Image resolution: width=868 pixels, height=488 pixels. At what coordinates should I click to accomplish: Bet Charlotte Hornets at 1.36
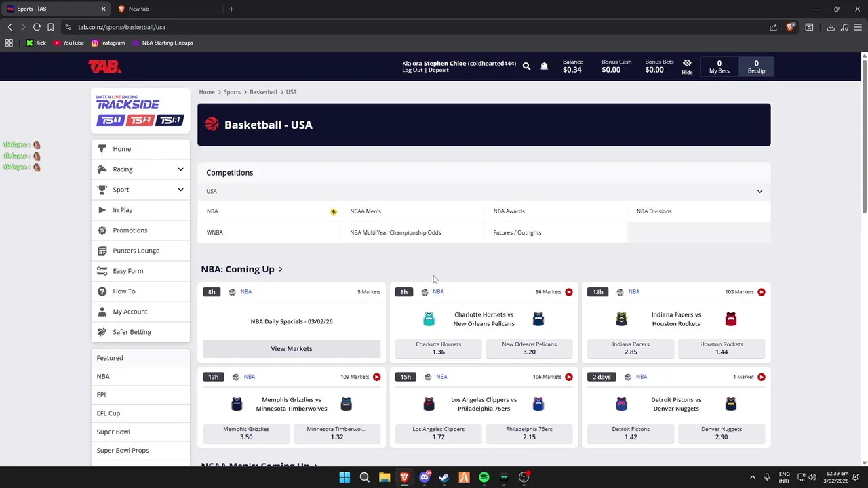click(x=438, y=348)
